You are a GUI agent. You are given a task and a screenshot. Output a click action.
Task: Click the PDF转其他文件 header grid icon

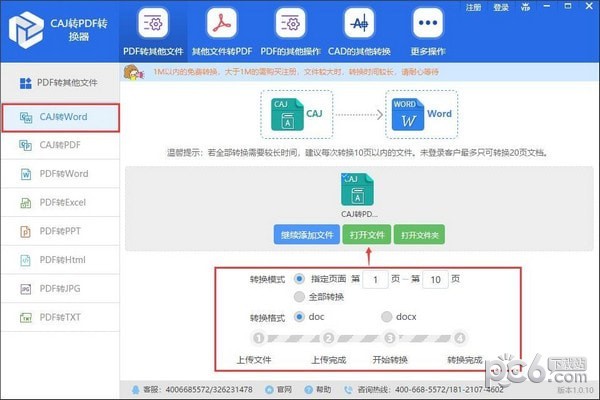[26, 83]
